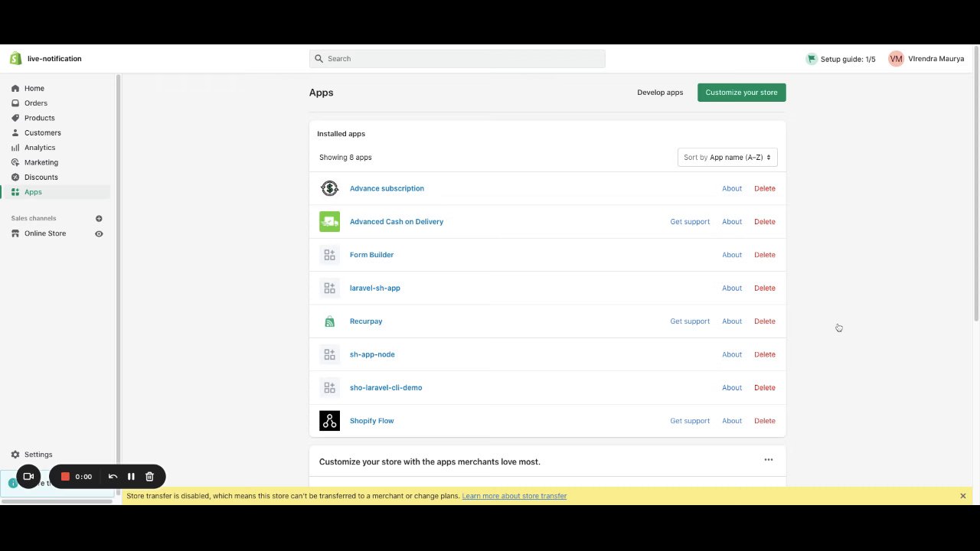Click the Shopify logo icon
Screen dimensions: 980x551
pos(15,59)
